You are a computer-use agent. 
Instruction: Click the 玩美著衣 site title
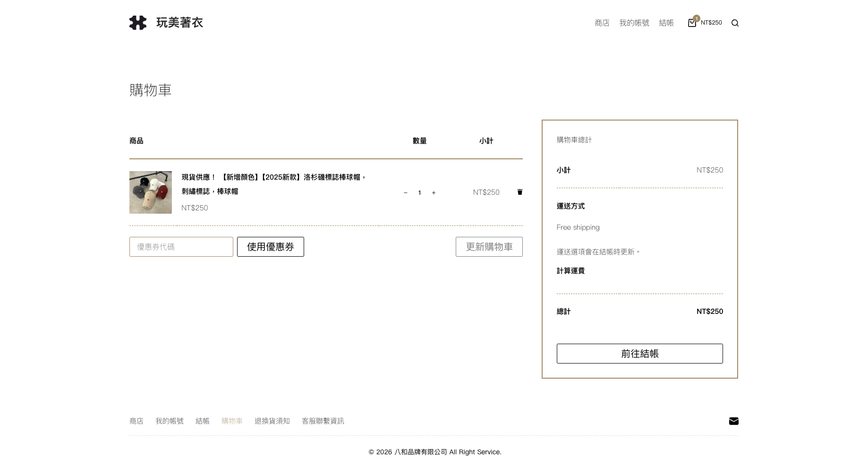tap(179, 23)
